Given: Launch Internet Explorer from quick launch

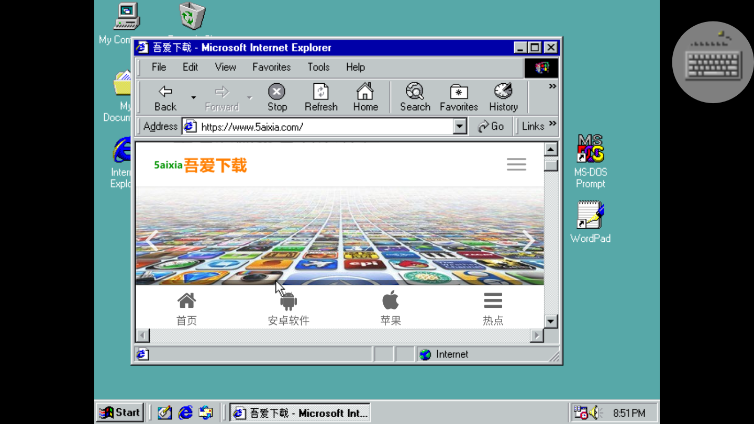Looking at the screenshot, I should click(x=186, y=412).
